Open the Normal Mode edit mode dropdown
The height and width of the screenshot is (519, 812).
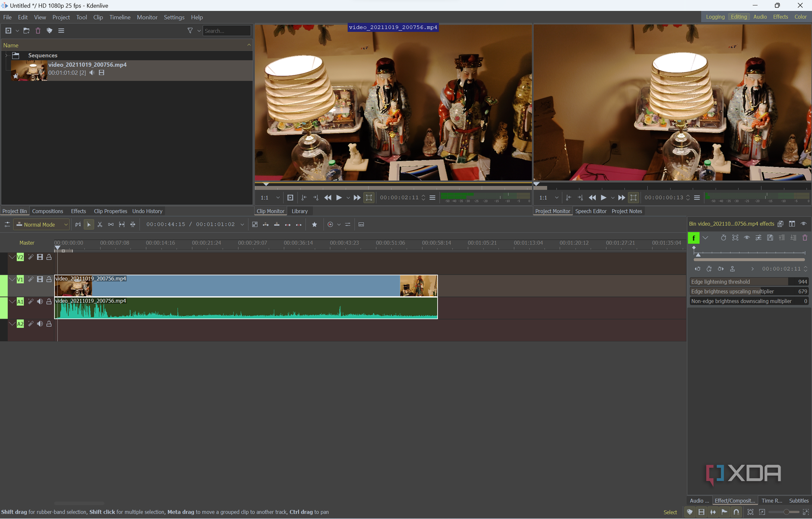(x=42, y=225)
